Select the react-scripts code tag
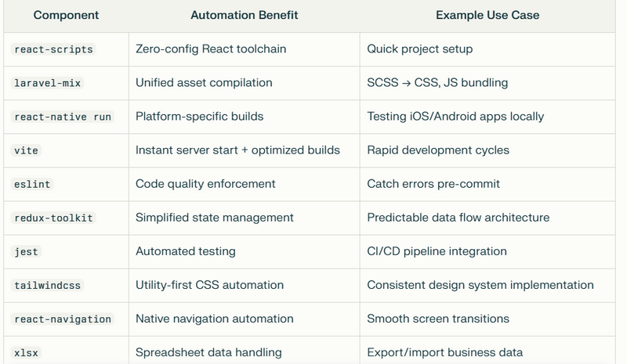627x364 pixels. click(x=53, y=49)
